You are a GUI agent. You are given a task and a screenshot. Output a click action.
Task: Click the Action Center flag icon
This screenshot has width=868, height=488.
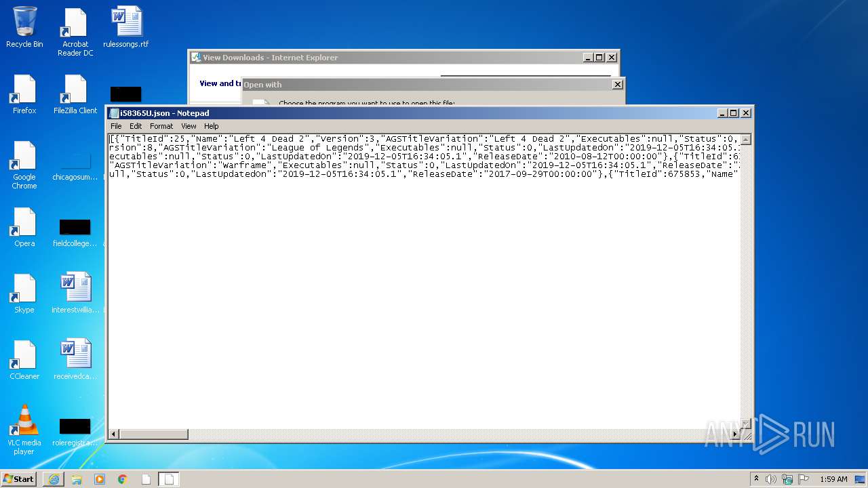804,479
